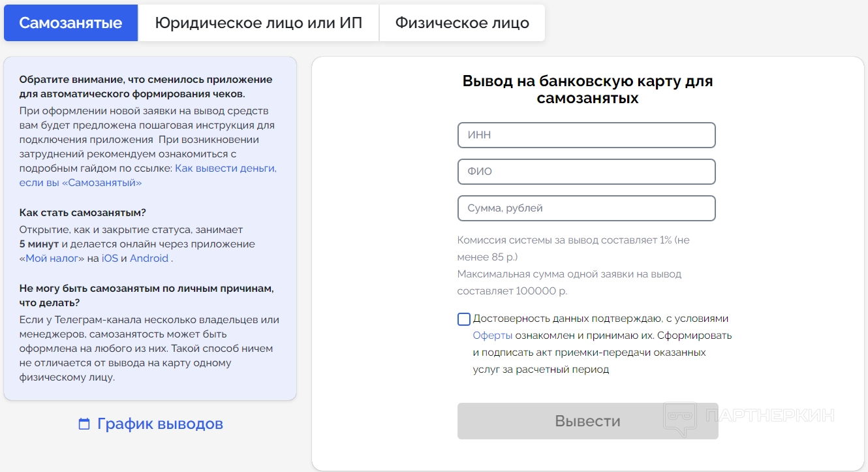Image resolution: width=868 pixels, height=472 pixels.
Task: Open the Юридическое лицо или ИП tab
Action: click(258, 23)
